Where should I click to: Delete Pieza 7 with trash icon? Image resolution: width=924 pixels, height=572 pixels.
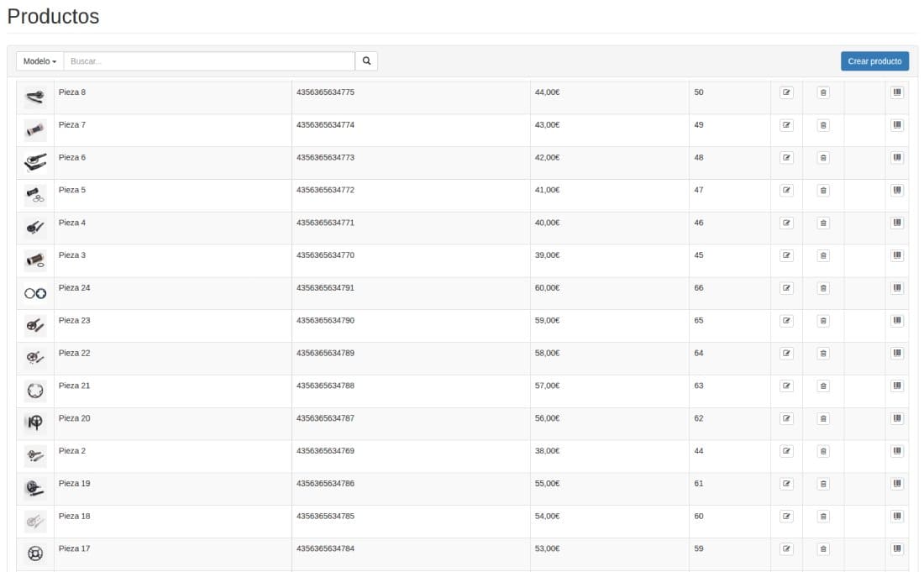823,125
